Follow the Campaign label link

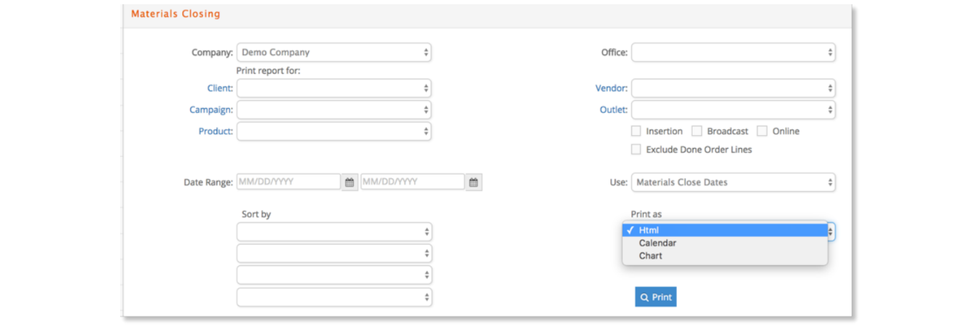[211, 109]
